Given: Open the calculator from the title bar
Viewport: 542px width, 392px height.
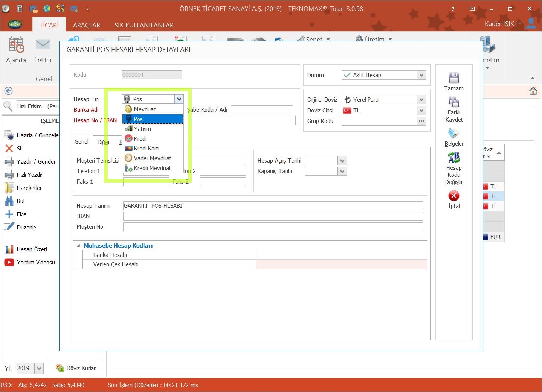Looking at the screenshot, I should 20,8.
